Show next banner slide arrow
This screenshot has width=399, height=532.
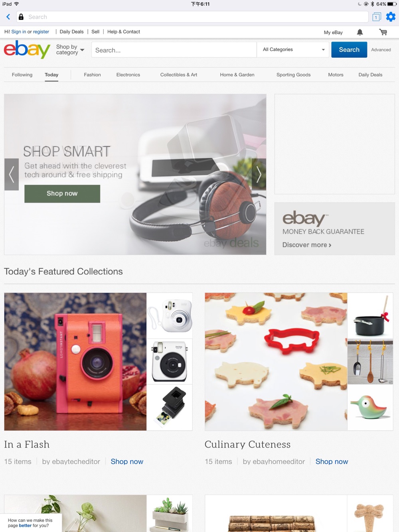[259, 174]
